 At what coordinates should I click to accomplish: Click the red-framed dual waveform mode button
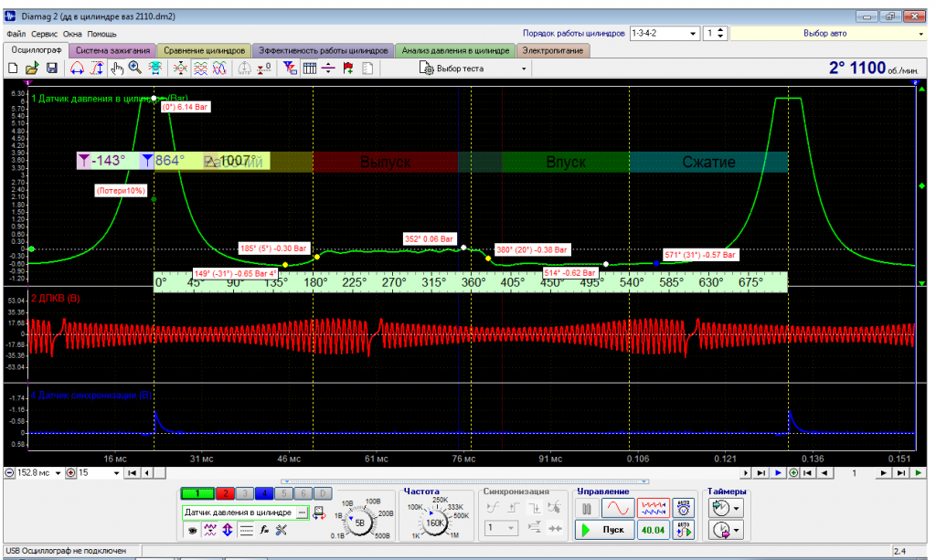pyautogui.click(x=653, y=508)
